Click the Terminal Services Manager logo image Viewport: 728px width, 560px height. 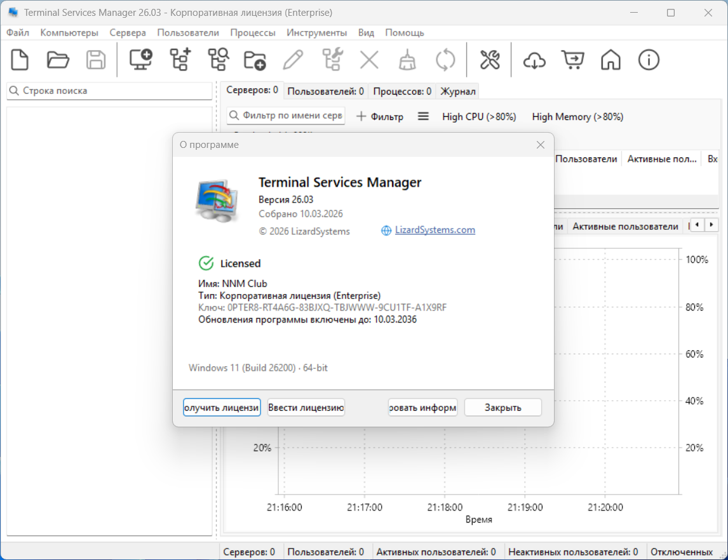pos(217,201)
